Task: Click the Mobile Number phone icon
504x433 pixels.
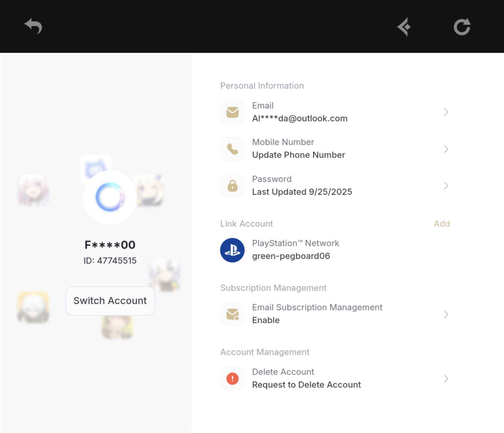Action: pyautogui.click(x=232, y=149)
